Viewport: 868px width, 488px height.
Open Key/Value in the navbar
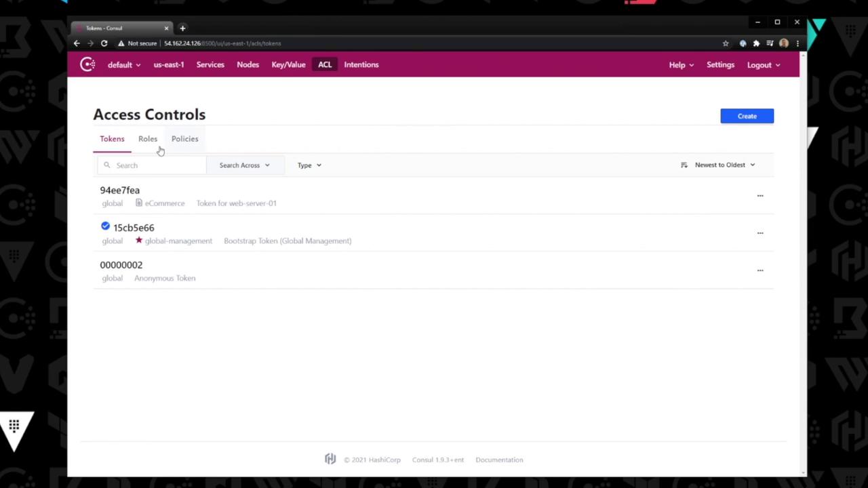coord(289,65)
